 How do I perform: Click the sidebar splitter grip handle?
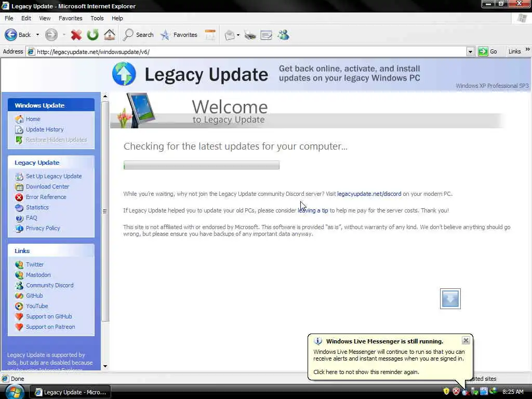coord(105,211)
